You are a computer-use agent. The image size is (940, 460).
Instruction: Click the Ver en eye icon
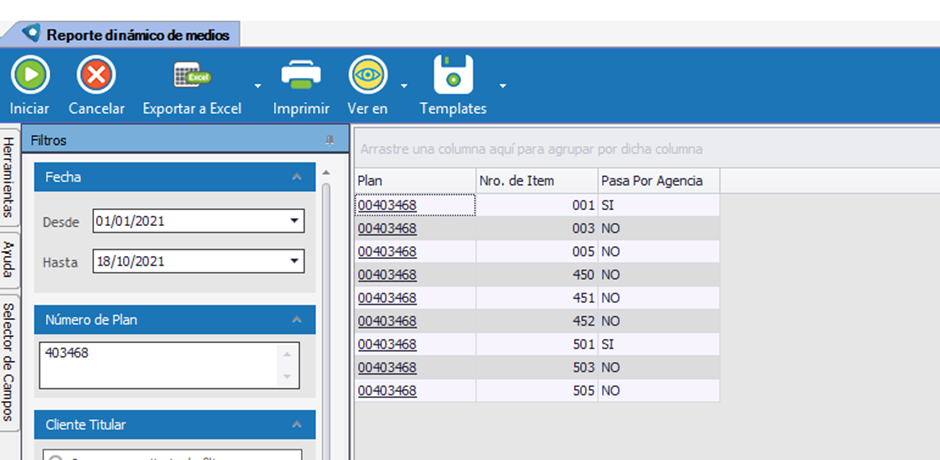click(x=367, y=75)
